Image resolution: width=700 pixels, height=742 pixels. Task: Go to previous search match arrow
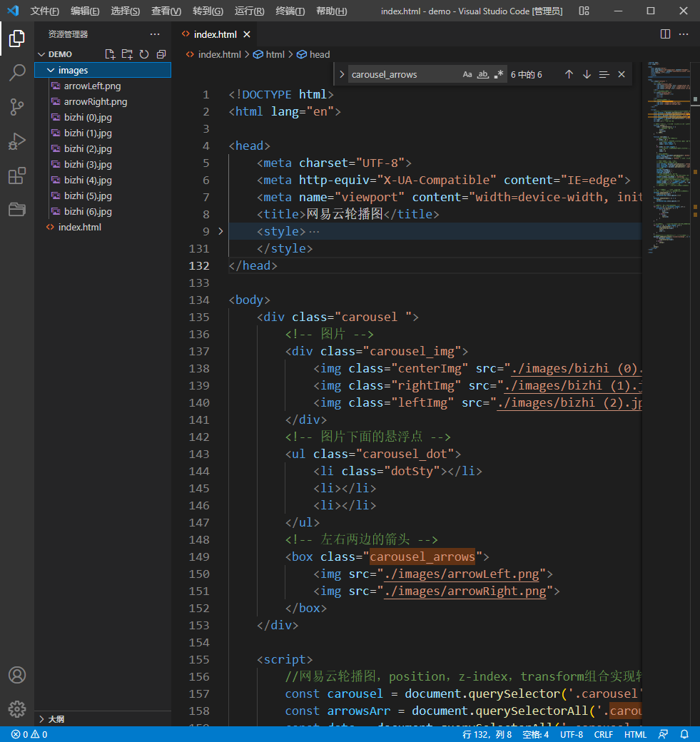pos(569,74)
